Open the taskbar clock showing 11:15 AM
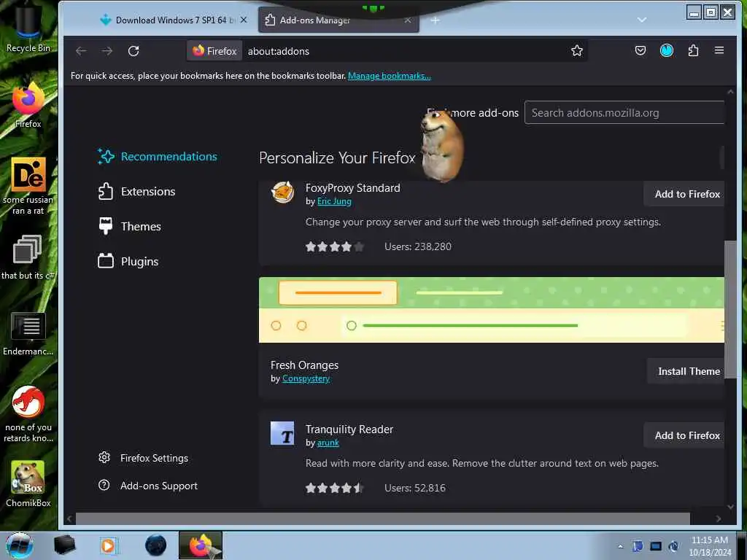 click(x=710, y=546)
